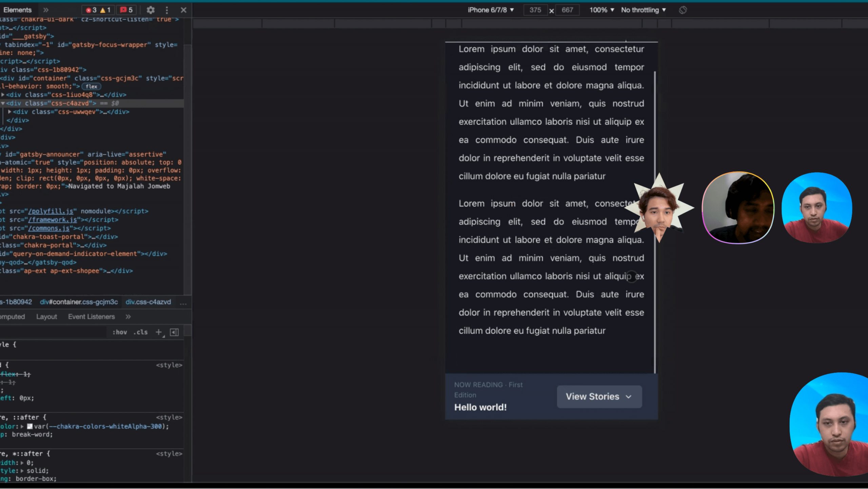Click View Stories button in preview
This screenshot has height=489, width=868.
[599, 396]
